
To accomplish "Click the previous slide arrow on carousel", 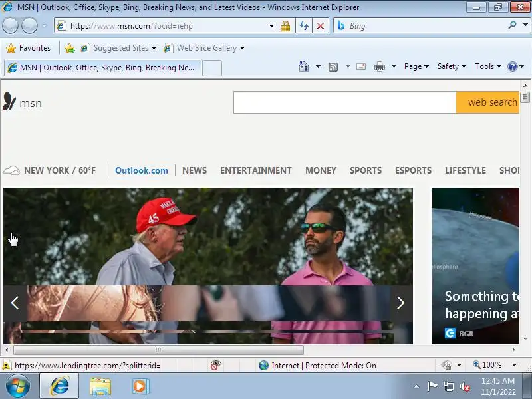I will (15, 303).
